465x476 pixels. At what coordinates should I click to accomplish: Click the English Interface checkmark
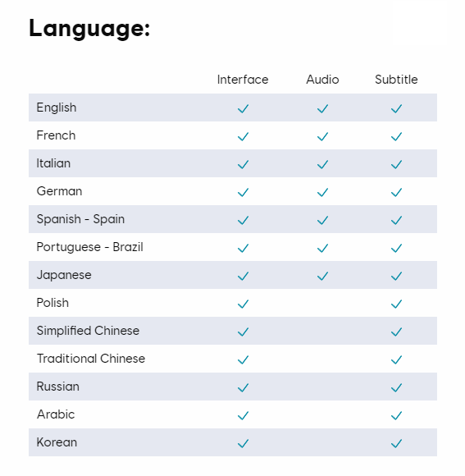tap(243, 108)
